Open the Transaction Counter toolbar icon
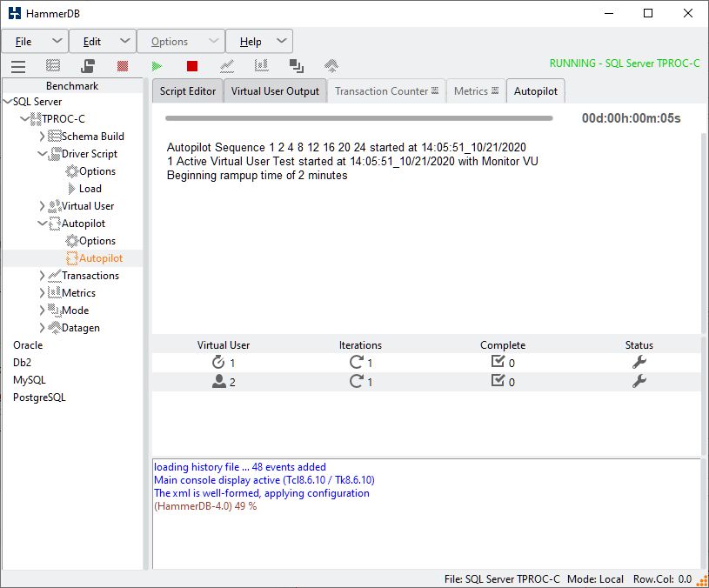Screen dimensions: 709x588 (227, 66)
